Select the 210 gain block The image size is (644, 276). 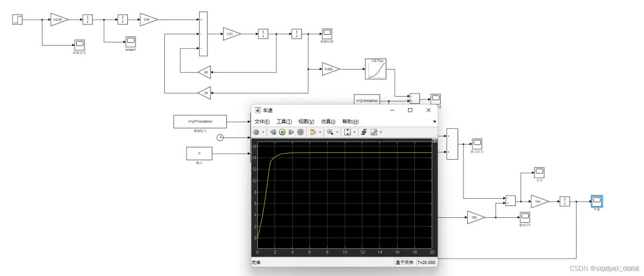click(x=148, y=19)
